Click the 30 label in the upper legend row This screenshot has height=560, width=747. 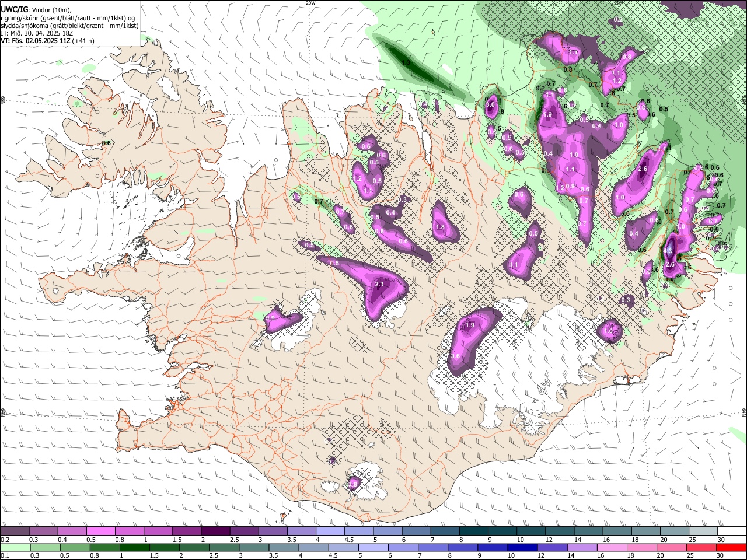721,540
